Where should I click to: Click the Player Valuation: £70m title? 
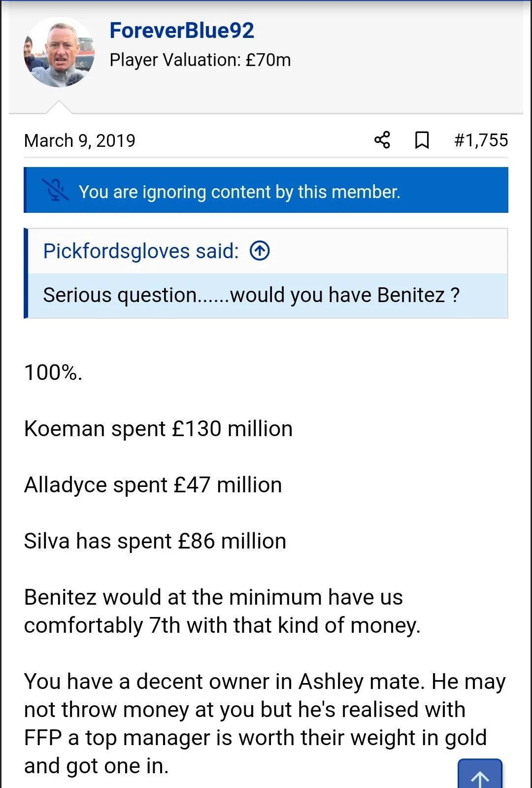coord(200,60)
